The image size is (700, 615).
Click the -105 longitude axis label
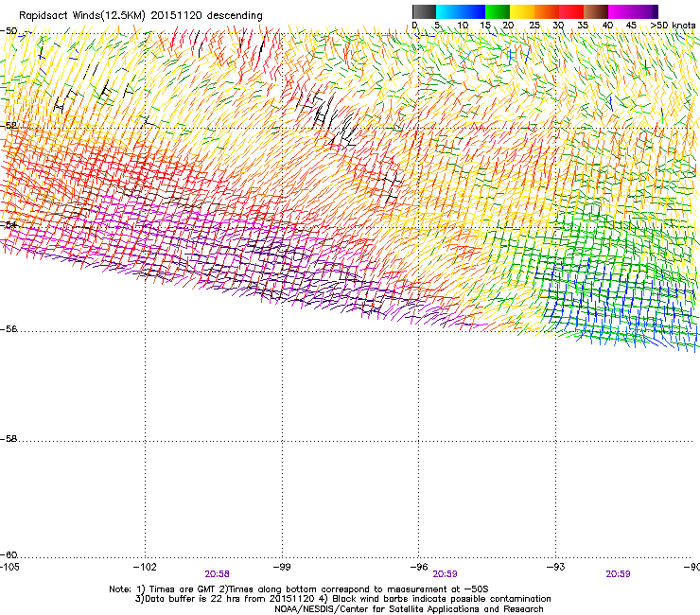tap(9, 567)
